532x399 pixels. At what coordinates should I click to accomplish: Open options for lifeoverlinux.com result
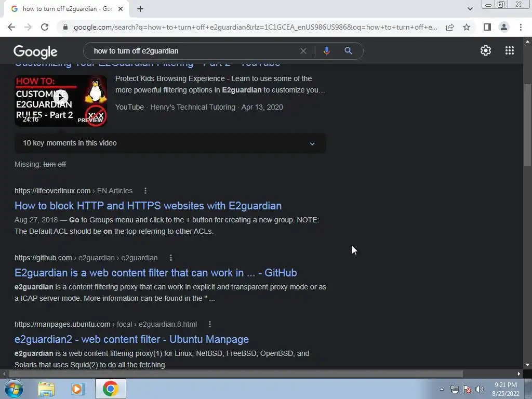(145, 191)
